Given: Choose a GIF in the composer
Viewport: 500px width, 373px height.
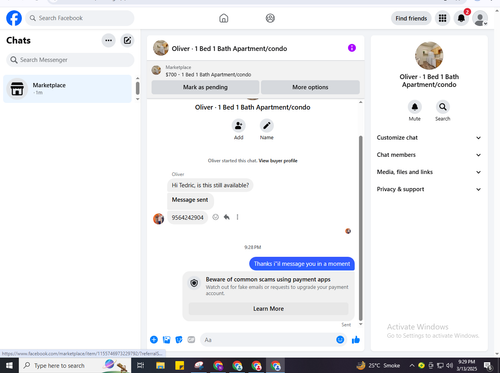Looking at the screenshot, I should (191, 340).
